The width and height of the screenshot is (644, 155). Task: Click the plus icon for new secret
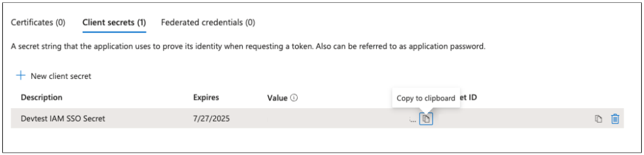[x=21, y=75]
